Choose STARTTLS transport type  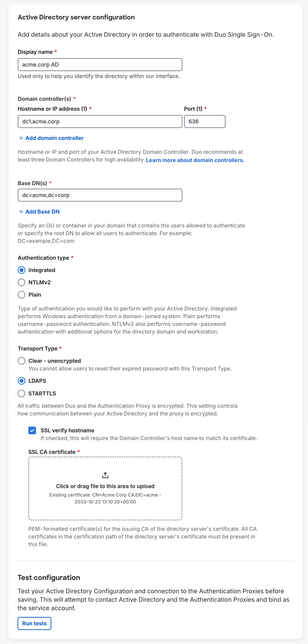(x=22, y=394)
